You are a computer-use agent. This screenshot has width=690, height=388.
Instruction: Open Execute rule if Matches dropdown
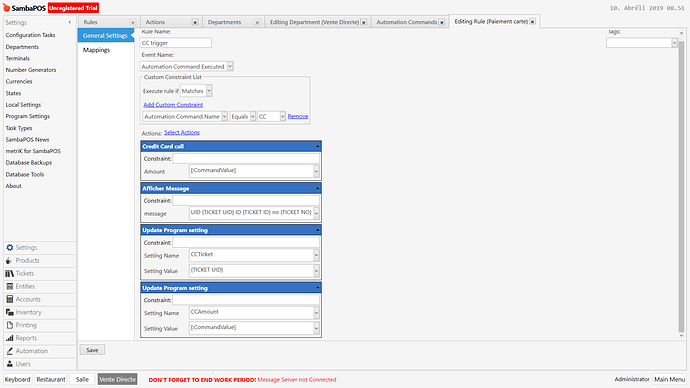[209, 91]
